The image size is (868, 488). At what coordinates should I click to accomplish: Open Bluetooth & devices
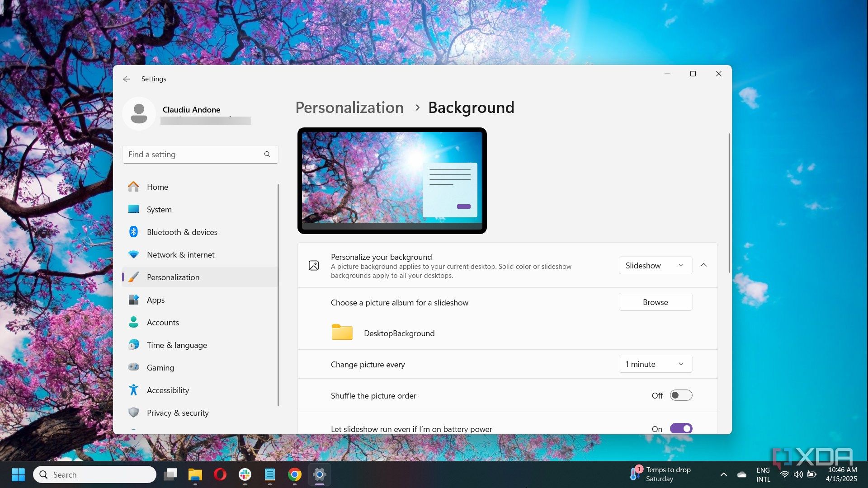[200, 232]
